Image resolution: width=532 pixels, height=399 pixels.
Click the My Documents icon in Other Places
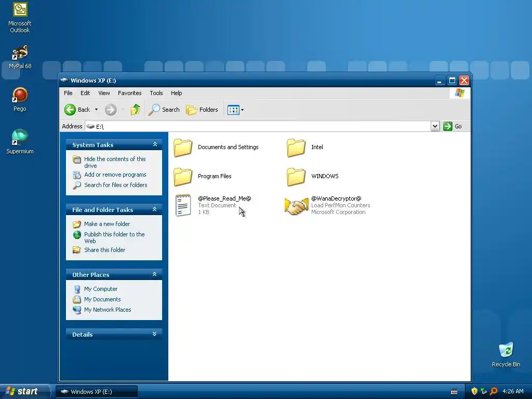tap(77, 300)
